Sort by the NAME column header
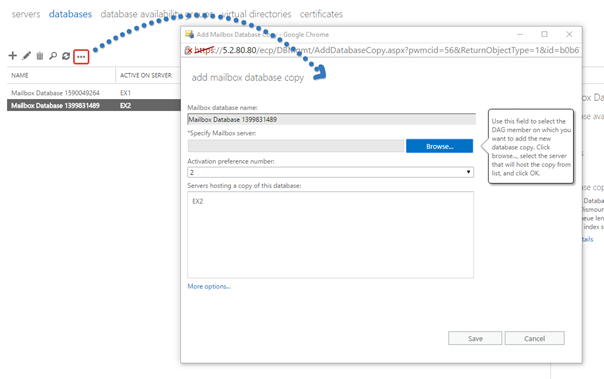This screenshot has width=604, height=379. coord(20,75)
